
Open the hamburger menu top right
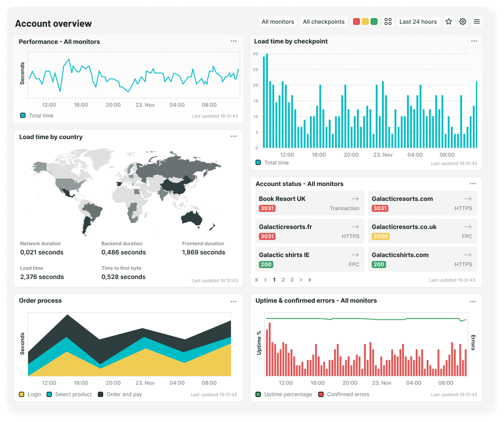[476, 21]
